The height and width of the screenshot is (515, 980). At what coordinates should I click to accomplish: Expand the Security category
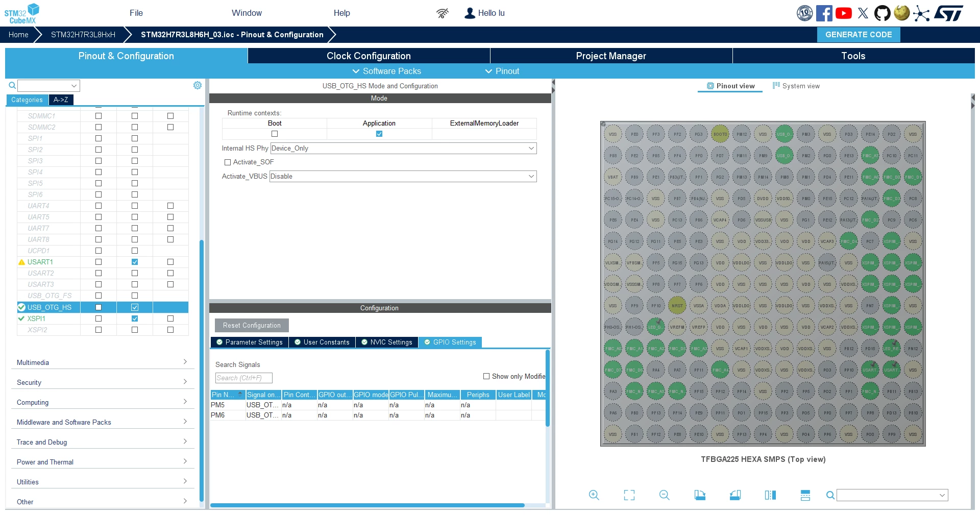click(102, 382)
